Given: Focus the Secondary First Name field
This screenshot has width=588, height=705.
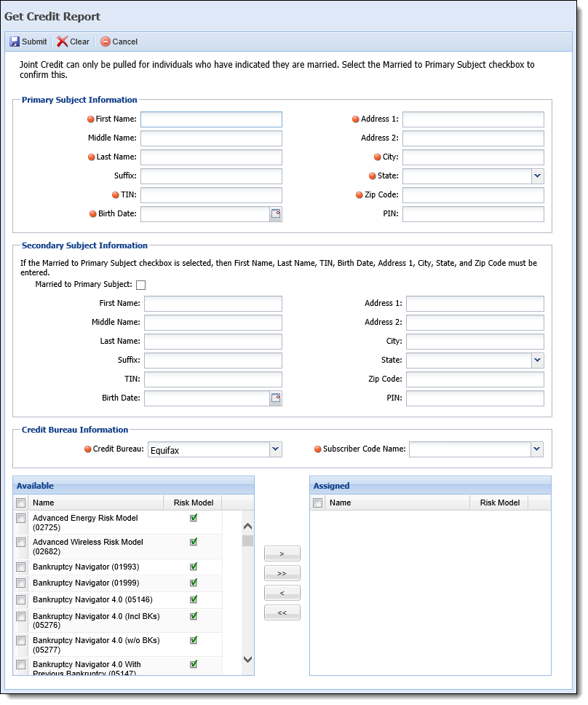Looking at the screenshot, I should click(x=213, y=304).
